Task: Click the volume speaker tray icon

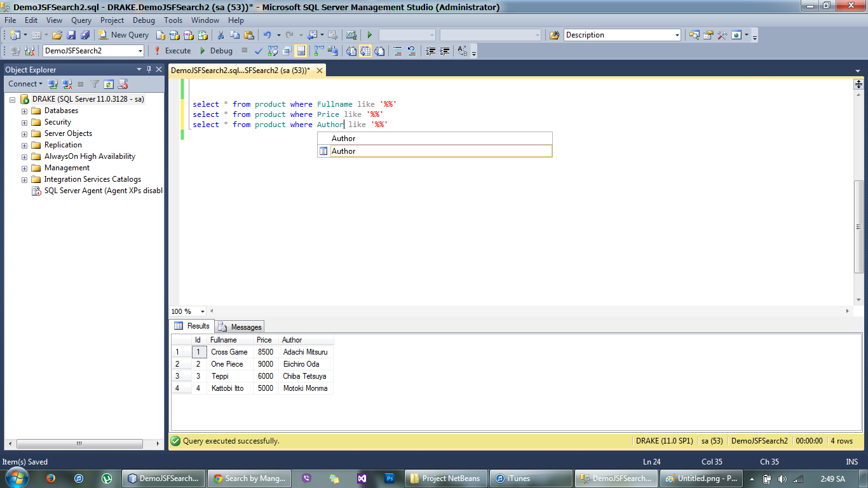Action: click(x=782, y=478)
